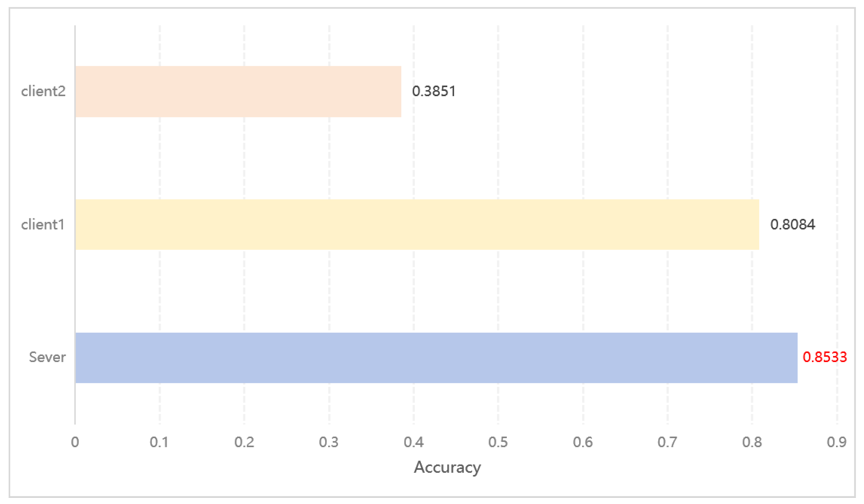Click the 0.6 axis tick label
The height and width of the screenshot is (504, 864).
pos(583,442)
